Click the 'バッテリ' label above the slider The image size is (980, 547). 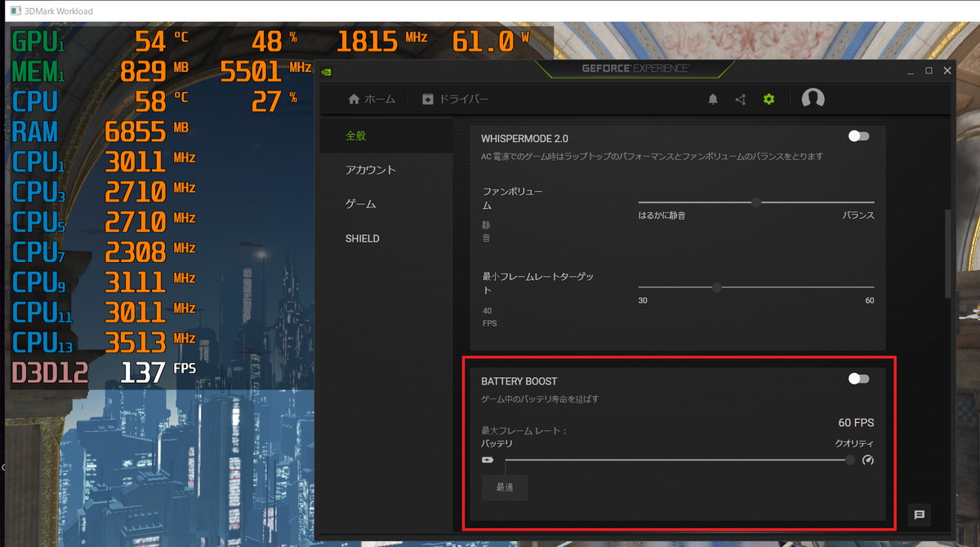pyautogui.click(x=497, y=443)
